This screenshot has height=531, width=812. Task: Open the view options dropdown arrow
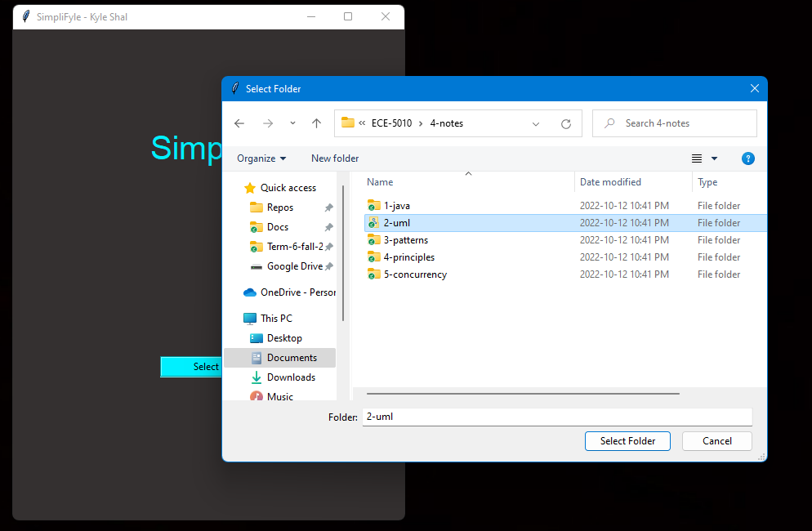point(714,158)
